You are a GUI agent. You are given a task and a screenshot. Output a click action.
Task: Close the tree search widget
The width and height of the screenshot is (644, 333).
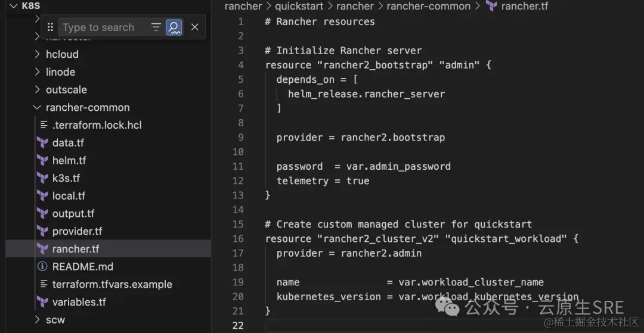(194, 27)
